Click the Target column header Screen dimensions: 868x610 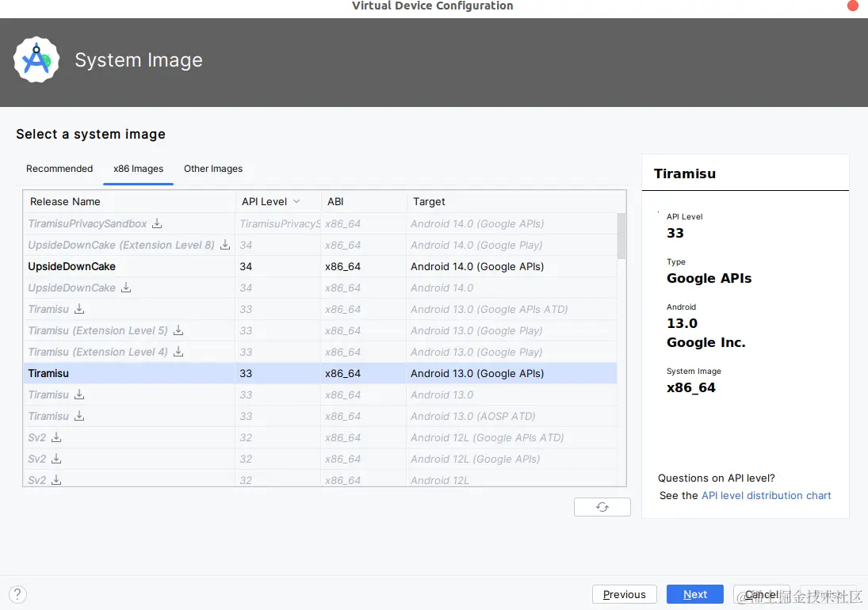click(429, 202)
